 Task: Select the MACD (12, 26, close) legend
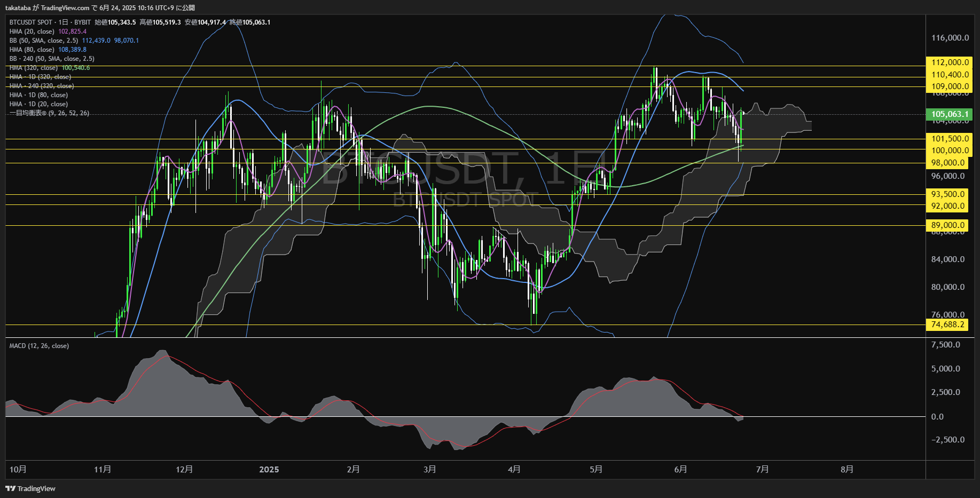[39, 346]
